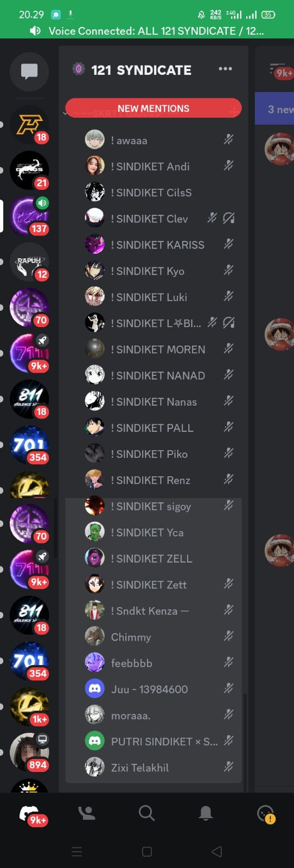Open the notifications bell tab
This screenshot has width=294, height=868.
point(206,813)
